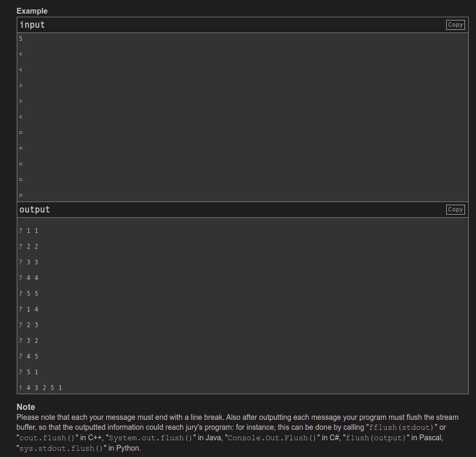Click output line '? 4 5'
476x457 pixels.
click(29, 356)
